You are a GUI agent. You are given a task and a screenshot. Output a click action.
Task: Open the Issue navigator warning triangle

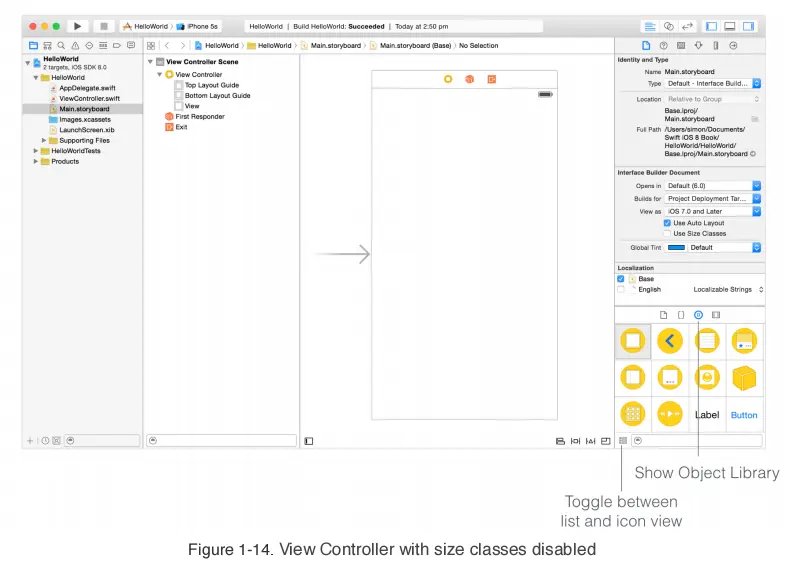coord(75,46)
